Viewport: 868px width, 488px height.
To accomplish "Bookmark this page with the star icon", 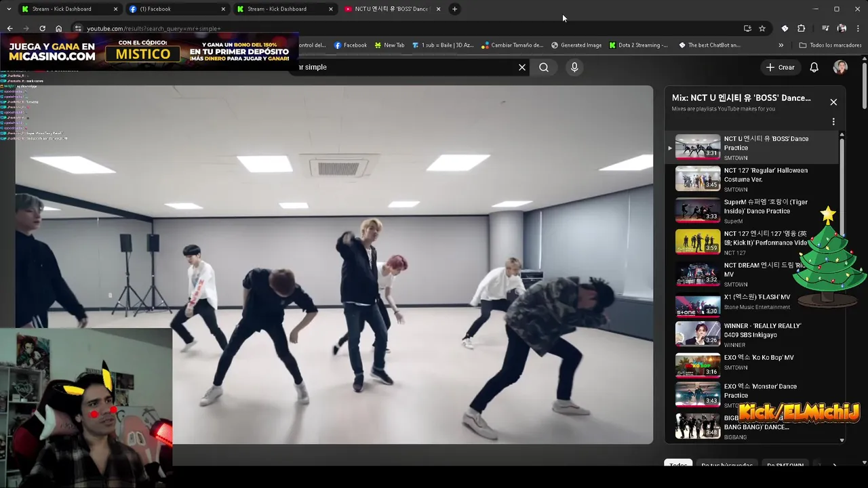I will tap(762, 28).
